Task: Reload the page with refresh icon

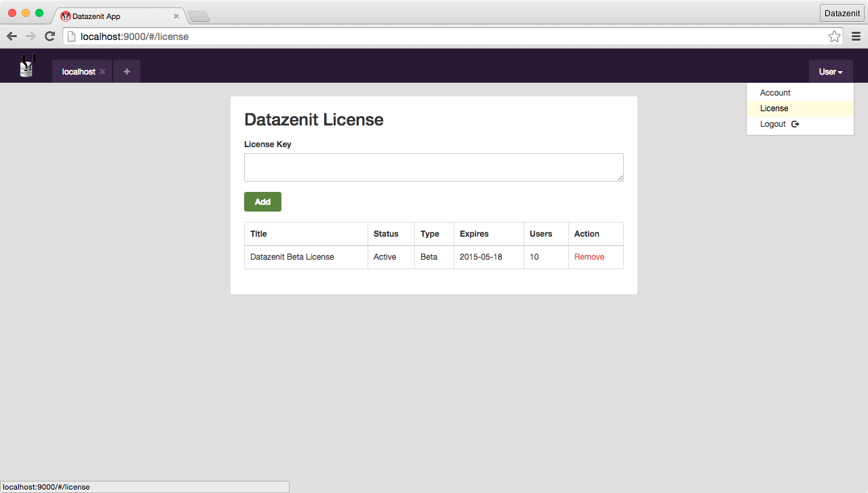Action: tap(50, 37)
